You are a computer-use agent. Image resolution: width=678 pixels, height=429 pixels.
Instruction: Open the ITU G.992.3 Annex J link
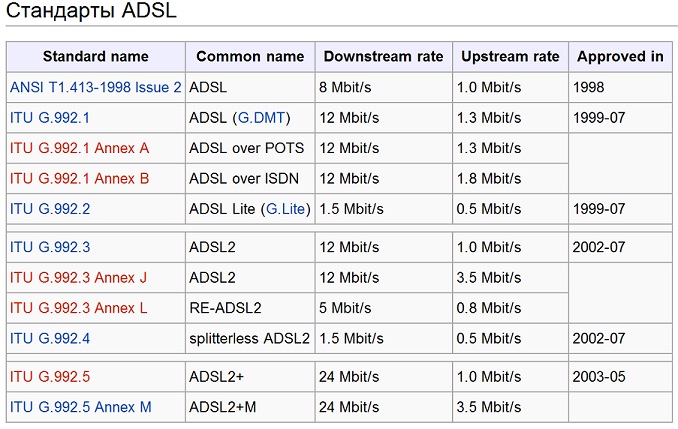click(78, 277)
